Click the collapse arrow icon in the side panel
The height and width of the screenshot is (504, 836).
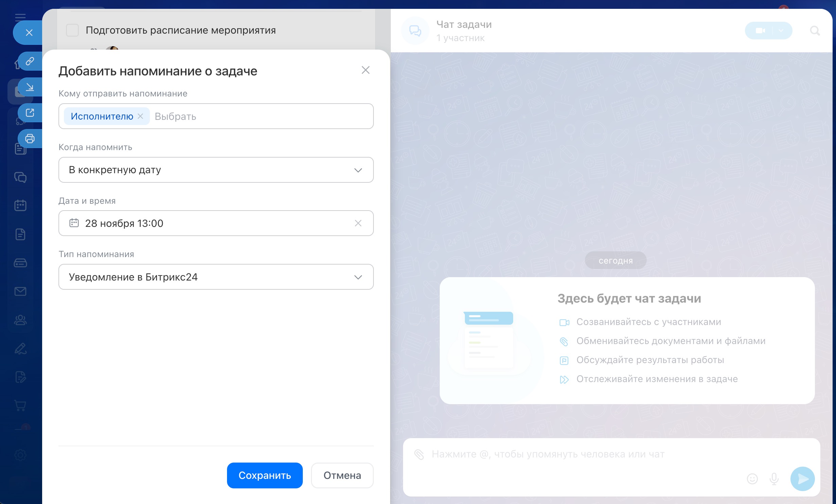pyautogui.click(x=30, y=87)
